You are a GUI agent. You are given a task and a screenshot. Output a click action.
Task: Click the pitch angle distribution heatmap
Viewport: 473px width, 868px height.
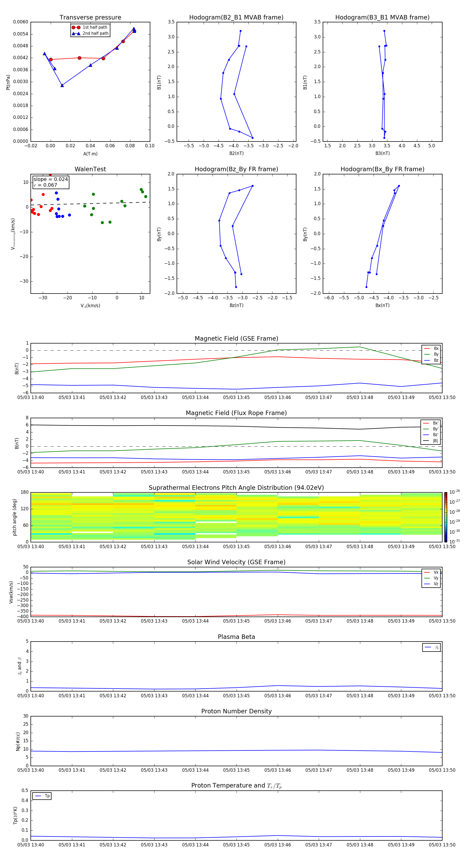(236, 517)
